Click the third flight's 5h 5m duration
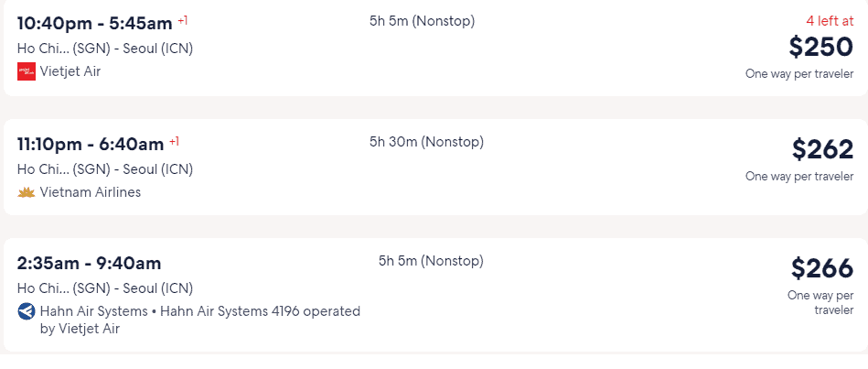This screenshot has height=369, width=868. pyautogui.click(x=431, y=260)
